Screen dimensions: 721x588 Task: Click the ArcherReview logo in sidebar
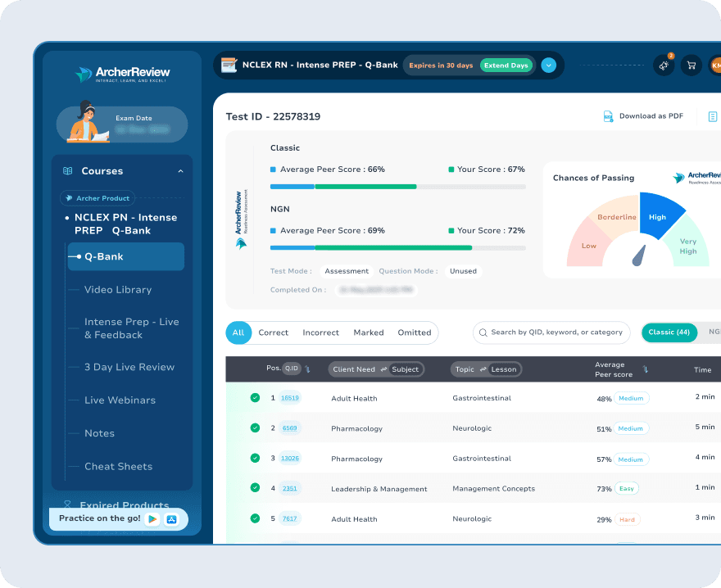pyautogui.click(x=121, y=75)
